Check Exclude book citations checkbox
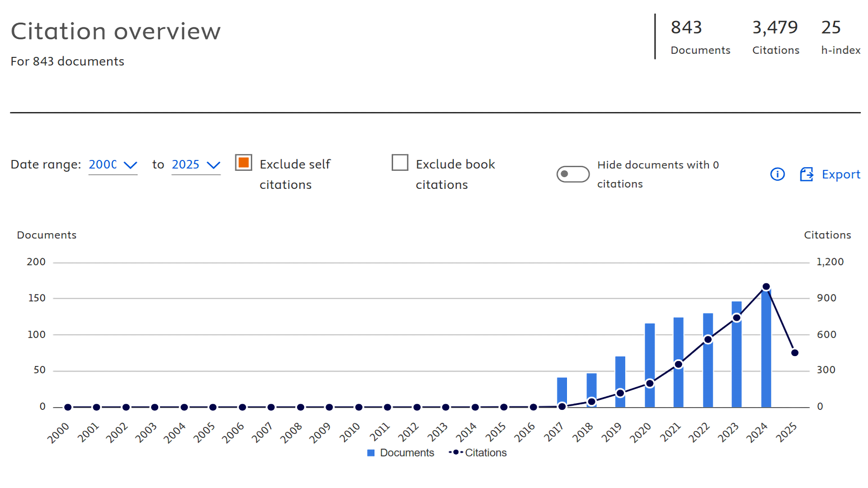This screenshot has height=488, width=868. pos(400,163)
